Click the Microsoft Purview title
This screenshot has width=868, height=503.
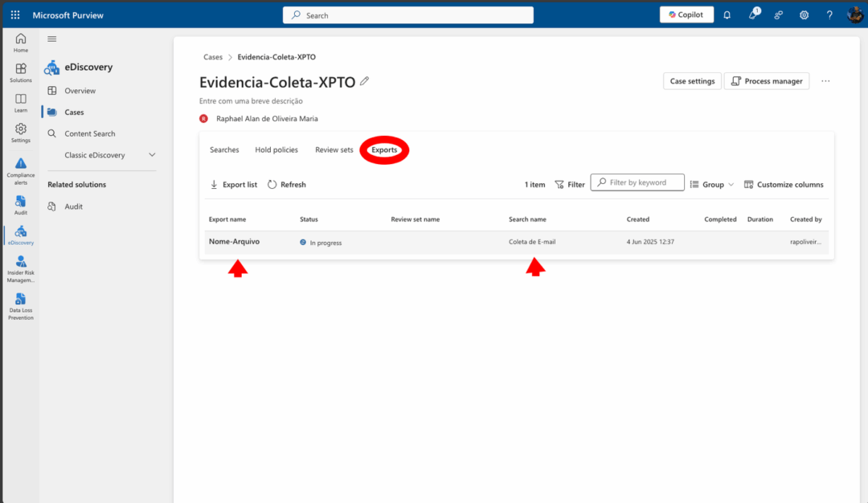click(68, 15)
